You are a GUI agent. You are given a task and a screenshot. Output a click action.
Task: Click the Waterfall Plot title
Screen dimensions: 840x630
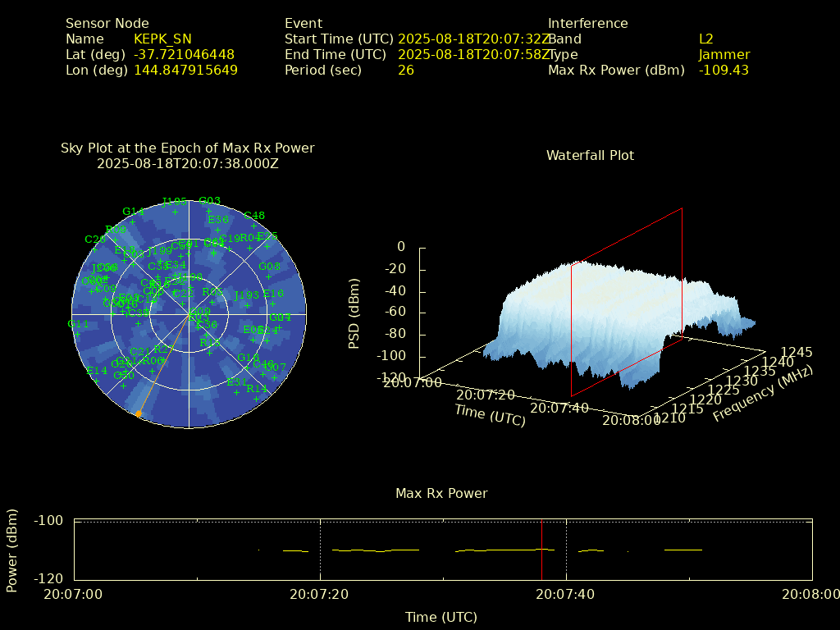coord(590,155)
